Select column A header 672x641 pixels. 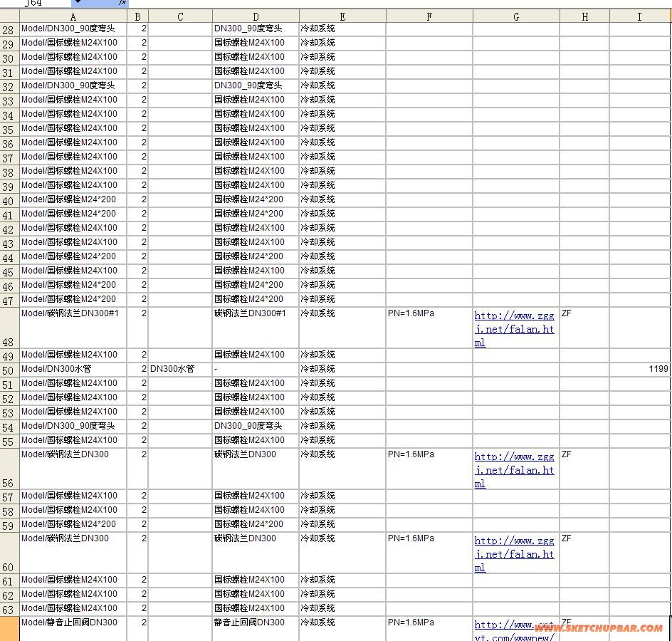(x=73, y=16)
